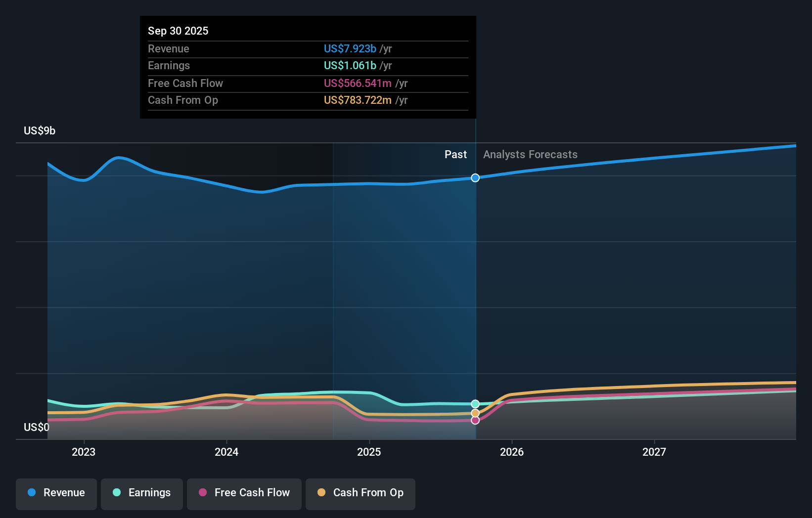Toggle the Earnings series off
This screenshot has height=518, width=812.
click(141, 493)
